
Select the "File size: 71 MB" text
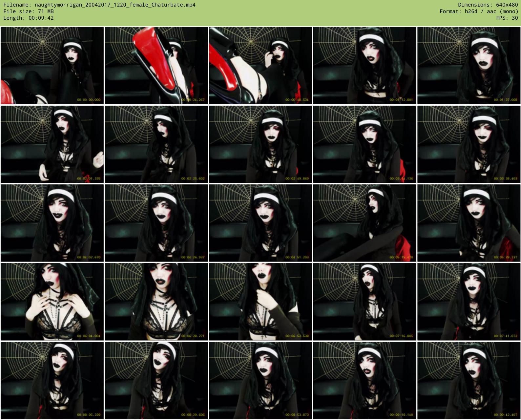click(29, 11)
